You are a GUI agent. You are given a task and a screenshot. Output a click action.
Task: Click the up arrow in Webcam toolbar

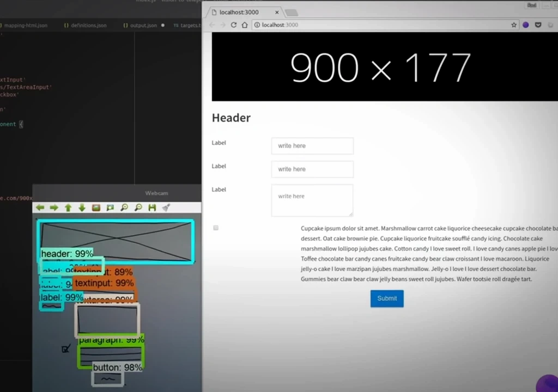(x=68, y=207)
